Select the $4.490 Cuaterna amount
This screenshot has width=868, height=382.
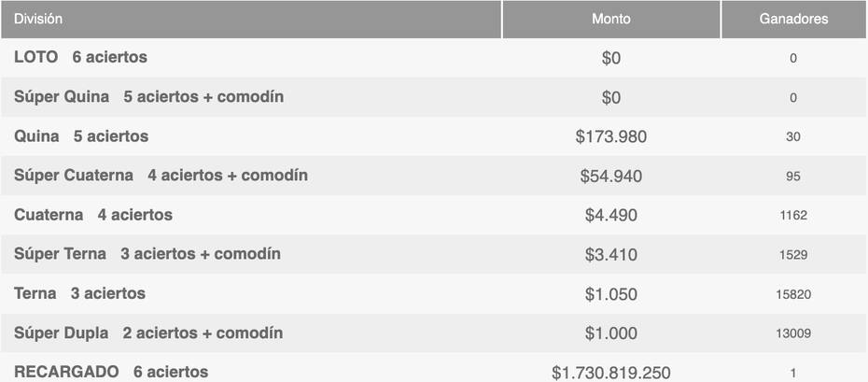tap(611, 216)
